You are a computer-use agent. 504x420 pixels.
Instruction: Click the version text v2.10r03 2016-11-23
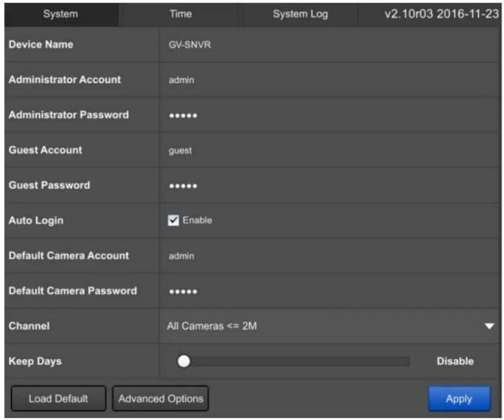(x=442, y=14)
